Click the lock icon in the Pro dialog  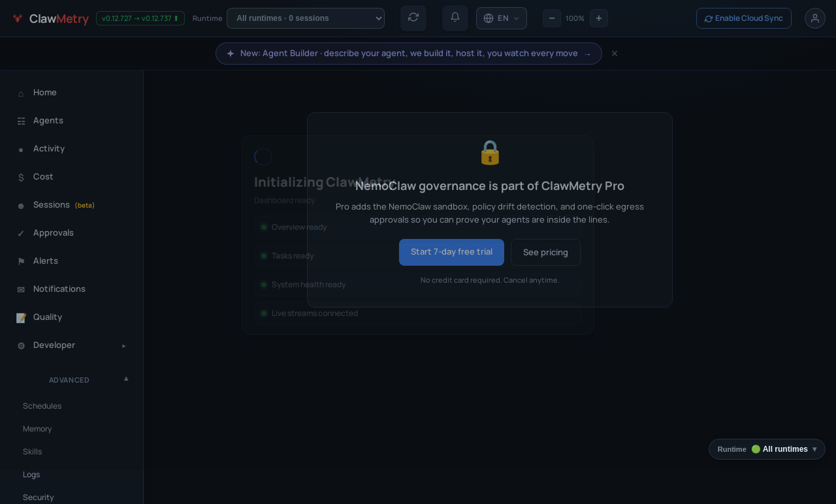point(490,152)
